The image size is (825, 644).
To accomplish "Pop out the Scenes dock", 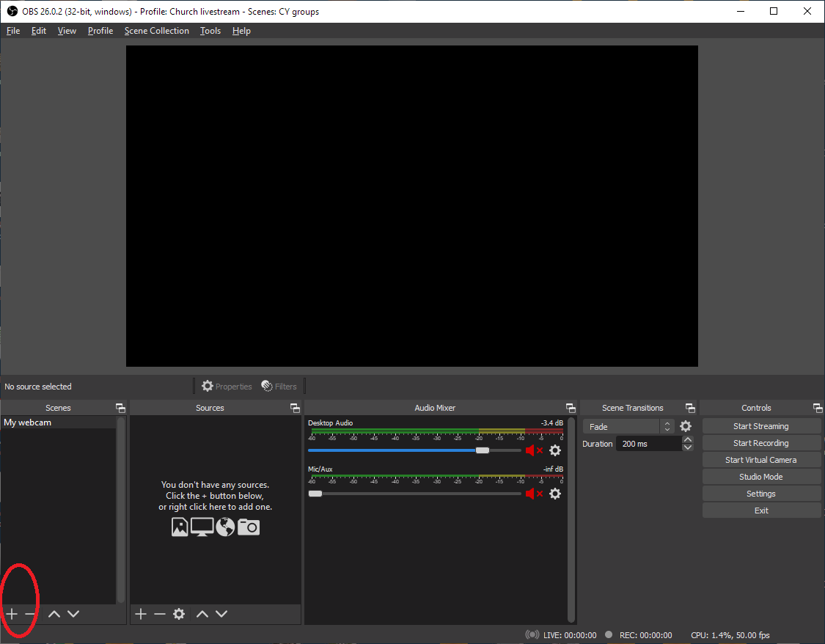I will point(120,408).
